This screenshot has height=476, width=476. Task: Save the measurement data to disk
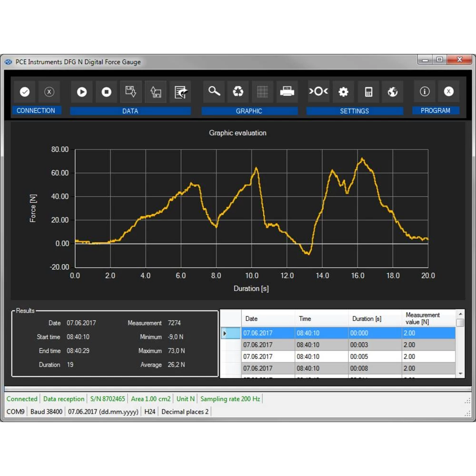point(130,91)
